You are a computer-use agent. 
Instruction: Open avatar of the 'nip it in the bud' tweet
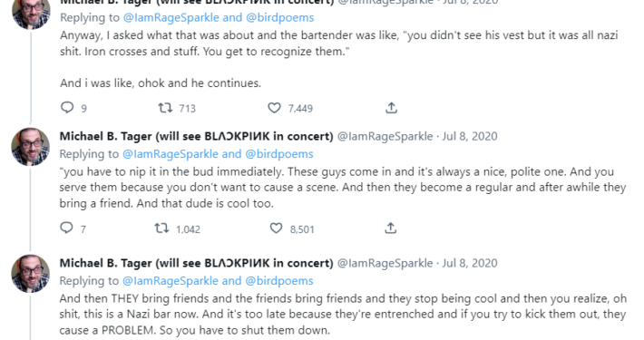click(31, 147)
